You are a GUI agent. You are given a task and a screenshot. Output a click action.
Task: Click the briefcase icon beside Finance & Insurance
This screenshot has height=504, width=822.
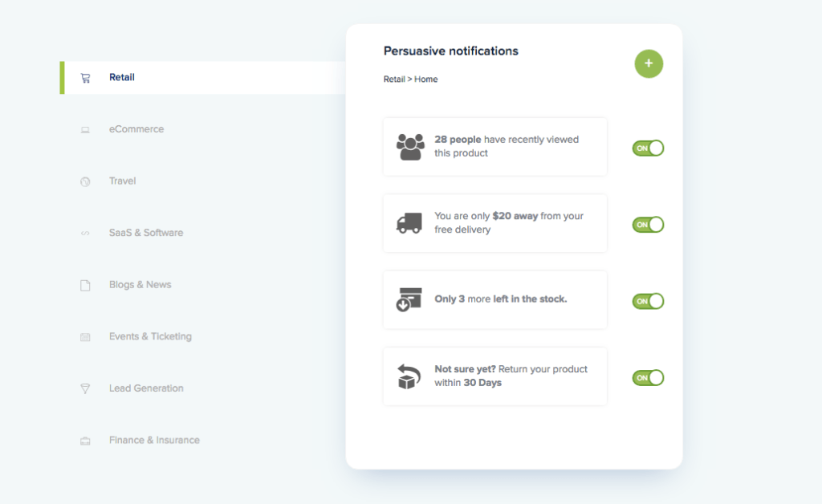[85, 441]
